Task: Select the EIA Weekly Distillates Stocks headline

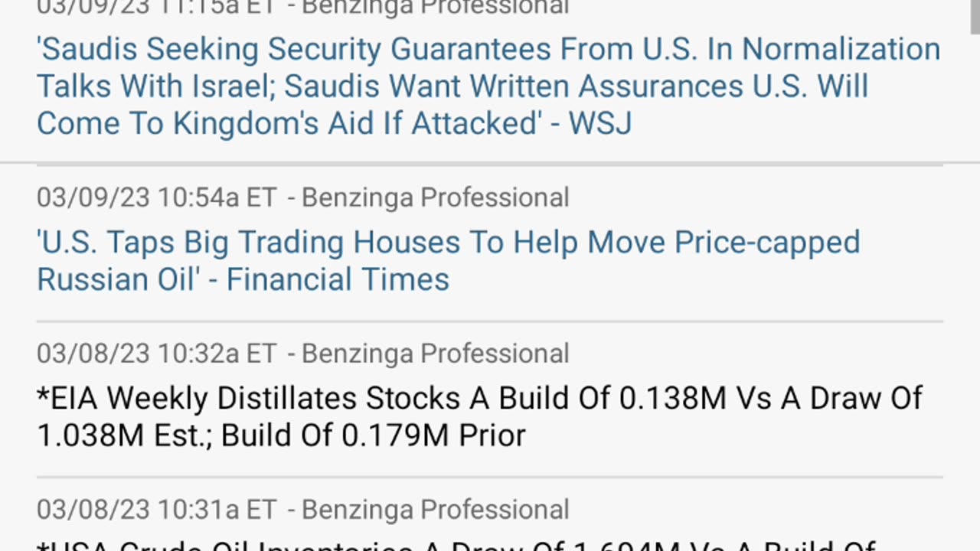Action: 480,416
